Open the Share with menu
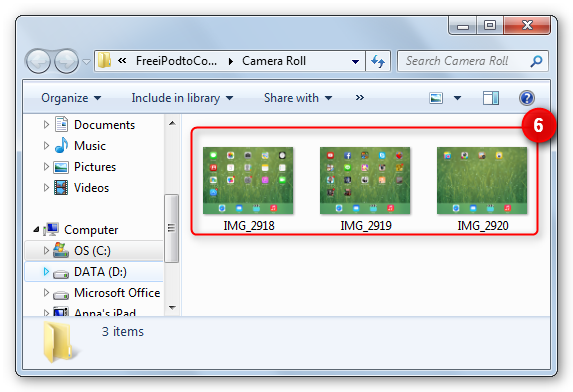Screen dimensions: 573x392 tap(298, 98)
